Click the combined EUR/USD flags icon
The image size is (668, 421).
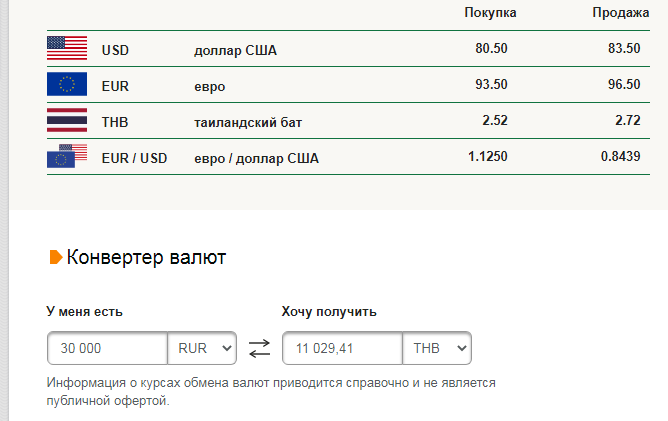point(67,156)
